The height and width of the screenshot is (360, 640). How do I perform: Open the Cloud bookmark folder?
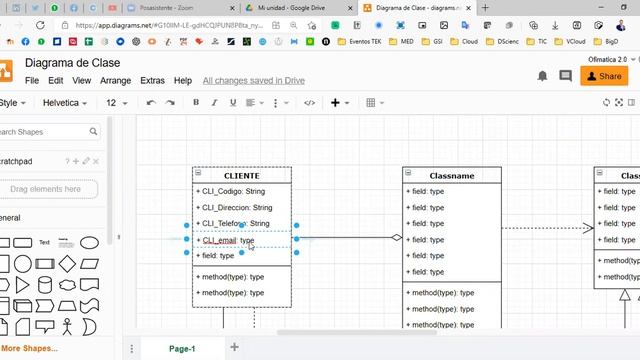pyautogui.click(x=464, y=42)
